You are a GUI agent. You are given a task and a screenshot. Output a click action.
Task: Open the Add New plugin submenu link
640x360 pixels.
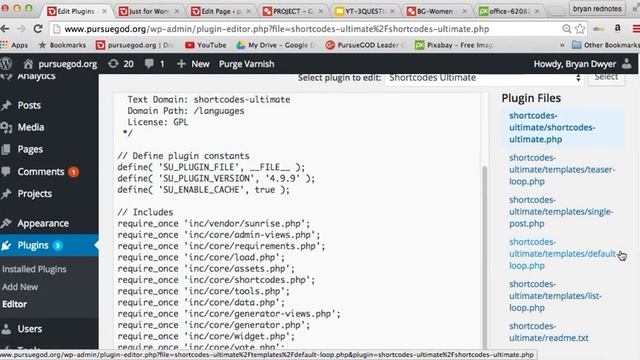(x=20, y=287)
